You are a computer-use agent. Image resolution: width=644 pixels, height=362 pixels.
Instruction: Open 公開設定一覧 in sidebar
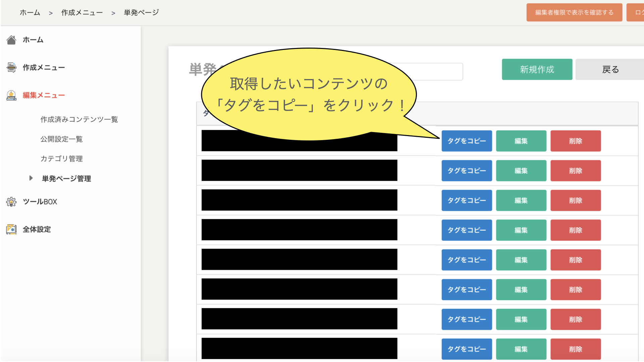click(x=61, y=139)
